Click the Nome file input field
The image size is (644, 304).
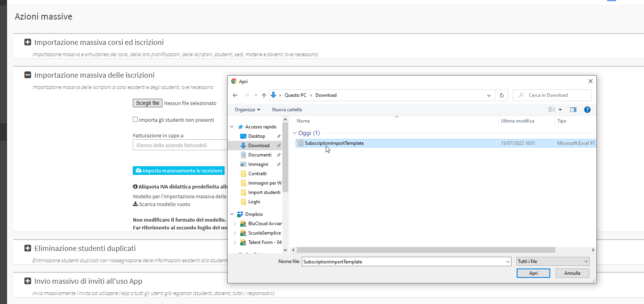pyautogui.click(x=403, y=261)
